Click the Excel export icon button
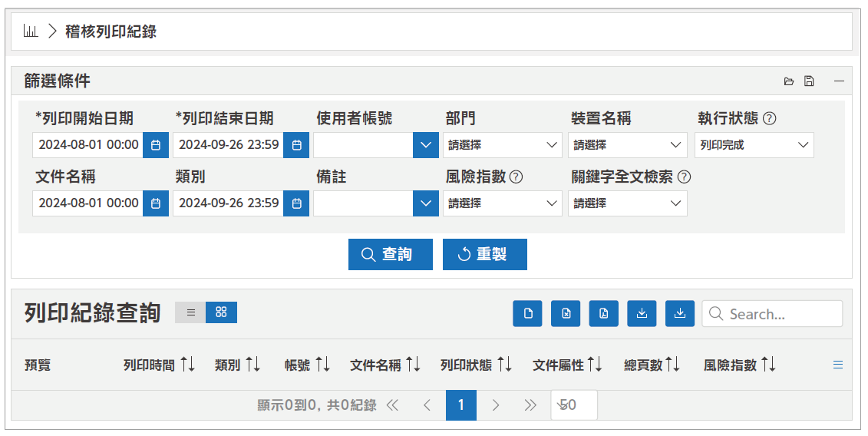868x436 pixels. coord(566,313)
